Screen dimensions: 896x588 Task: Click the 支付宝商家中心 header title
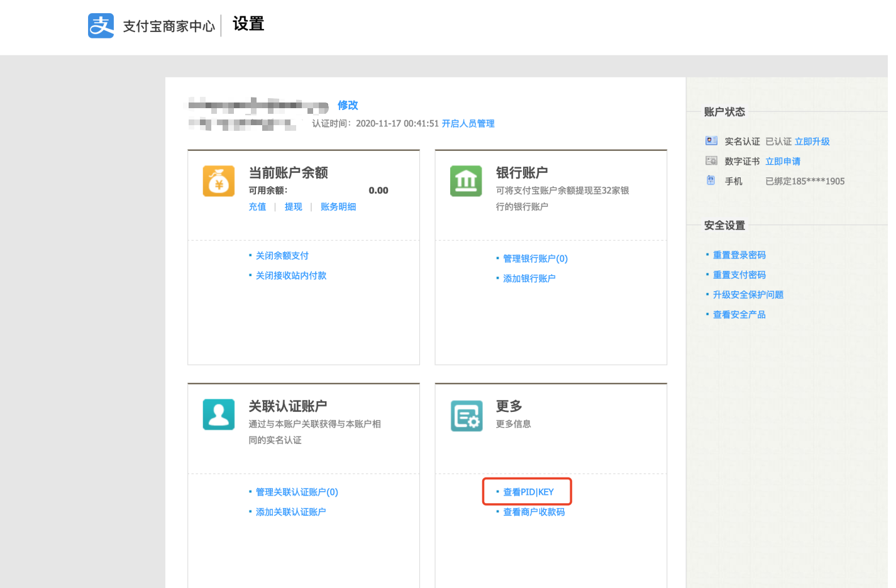(169, 26)
